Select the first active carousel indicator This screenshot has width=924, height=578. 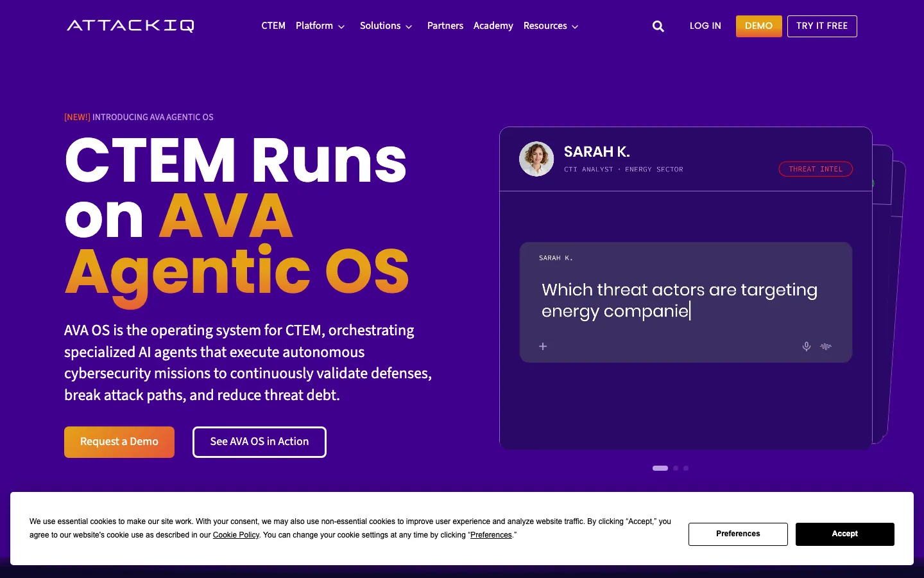tap(660, 468)
